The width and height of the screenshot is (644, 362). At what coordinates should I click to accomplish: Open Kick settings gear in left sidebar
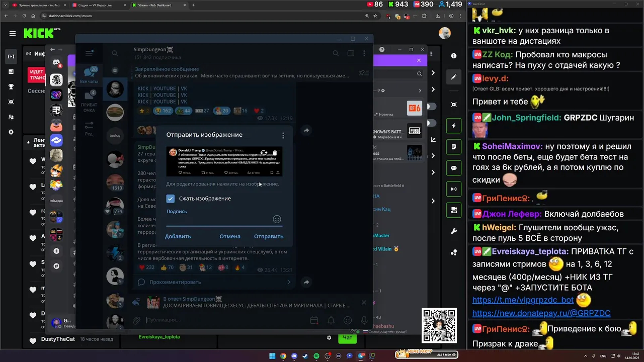coord(11,132)
